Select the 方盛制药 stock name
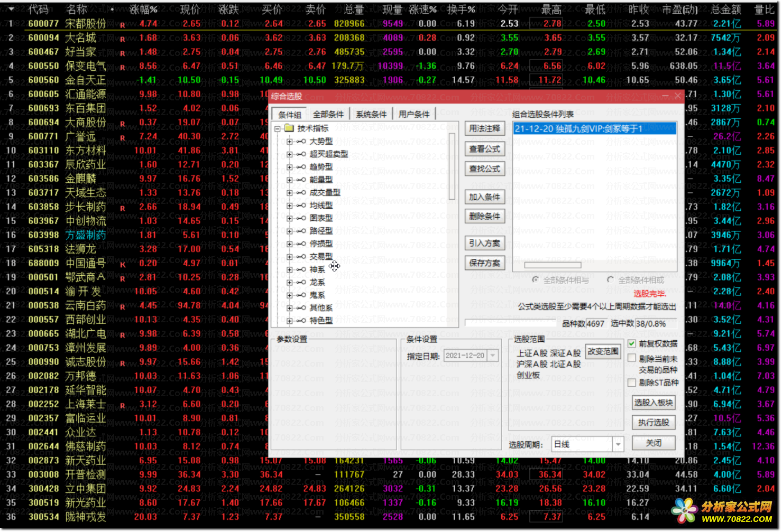 point(86,235)
